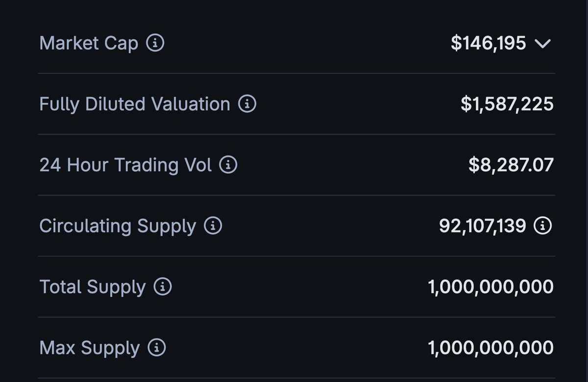Open the Total Supply info icon

(x=163, y=287)
